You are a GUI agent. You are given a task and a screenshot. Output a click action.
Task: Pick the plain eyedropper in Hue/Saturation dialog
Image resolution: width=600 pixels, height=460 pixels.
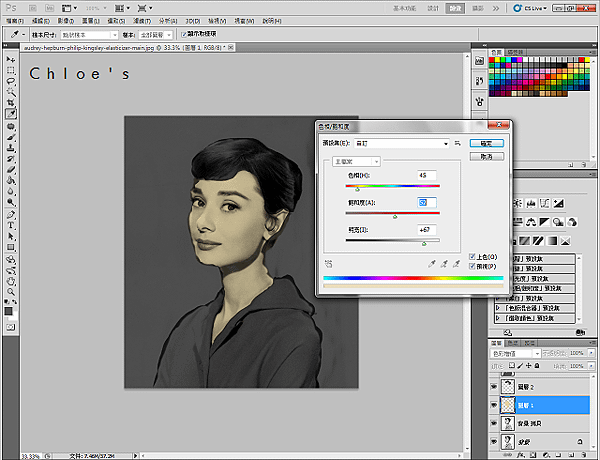point(432,264)
